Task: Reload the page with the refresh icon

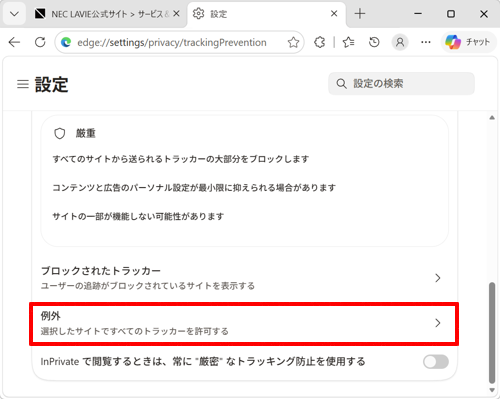Action: 40,42
